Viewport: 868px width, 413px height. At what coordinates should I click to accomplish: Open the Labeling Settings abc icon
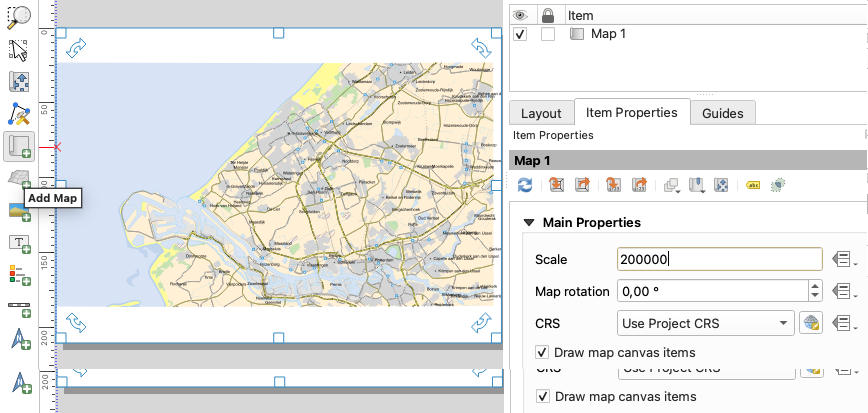click(753, 185)
